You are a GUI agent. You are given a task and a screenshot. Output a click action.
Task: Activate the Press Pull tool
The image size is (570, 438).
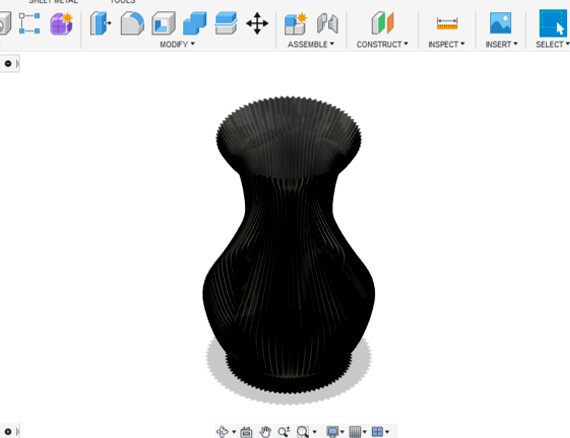(x=100, y=23)
